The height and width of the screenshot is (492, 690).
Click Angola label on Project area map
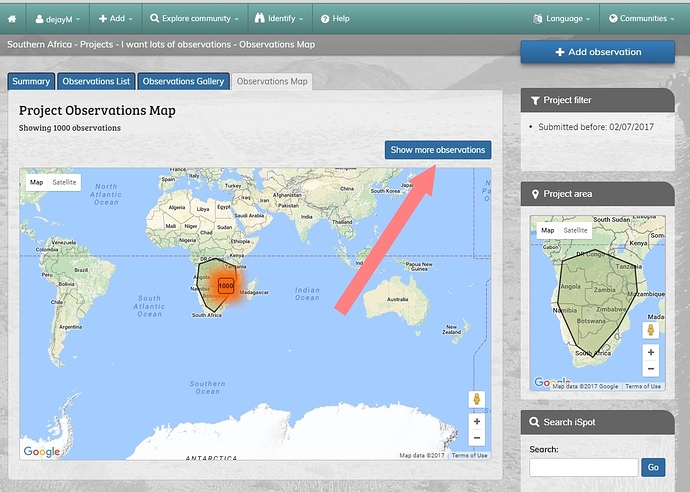(571, 286)
